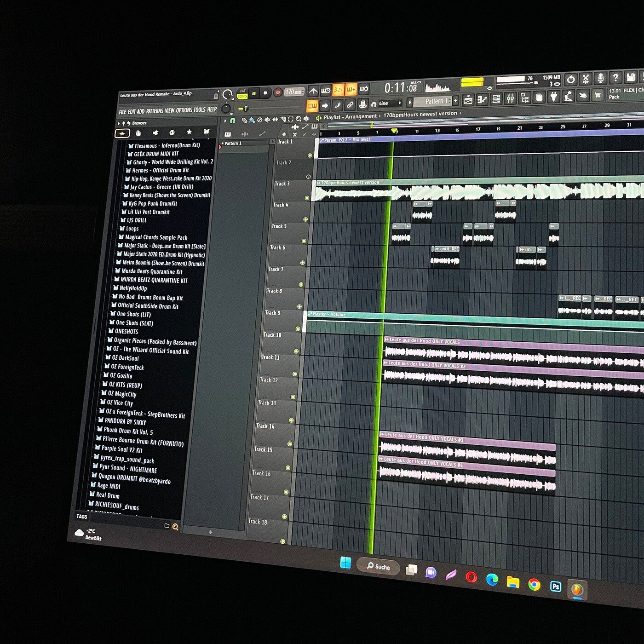644x644 pixels.
Task: Click the Windows Suche search box
Action: 378,567
